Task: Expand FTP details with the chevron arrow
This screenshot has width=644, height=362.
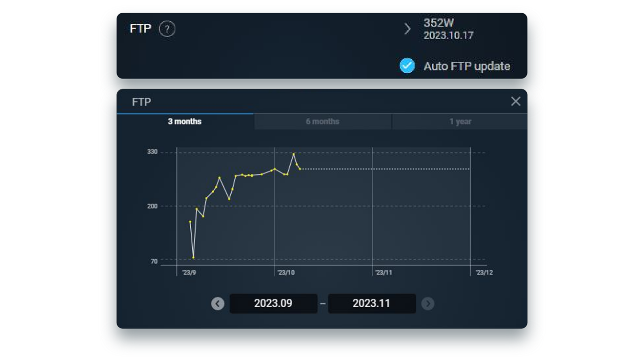Action: tap(407, 29)
